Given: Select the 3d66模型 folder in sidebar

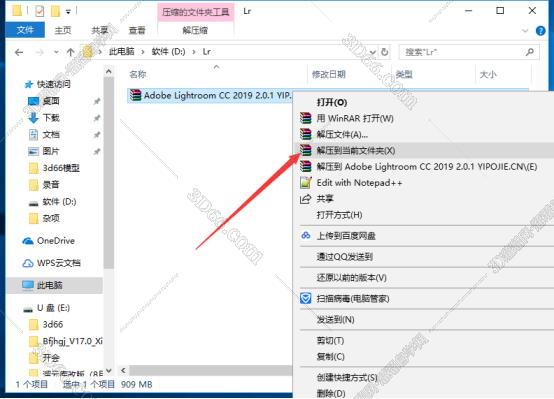Looking at the screenshot, I should [x=54, y=168].
